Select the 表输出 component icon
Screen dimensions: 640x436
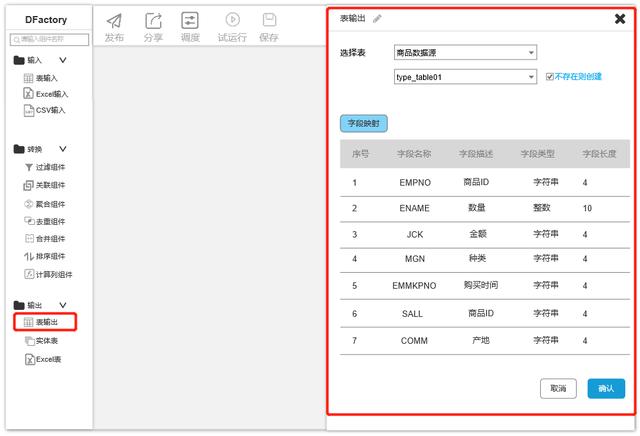click(28, 322)
